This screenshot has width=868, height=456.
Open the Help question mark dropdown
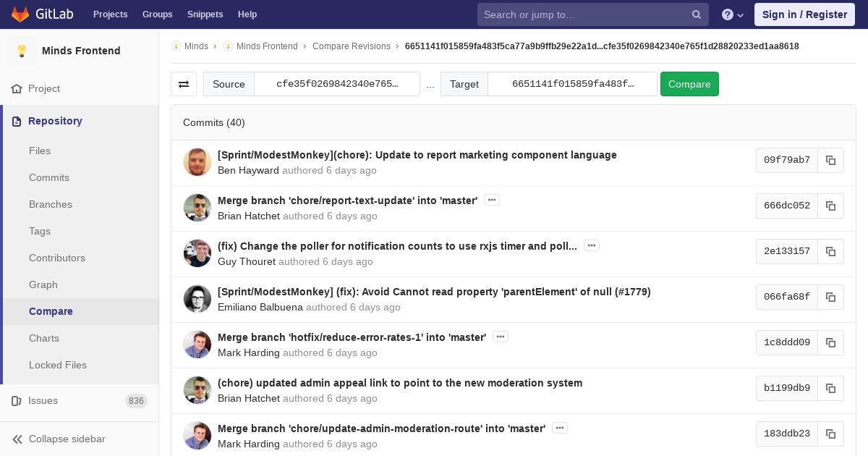point(733,14)
